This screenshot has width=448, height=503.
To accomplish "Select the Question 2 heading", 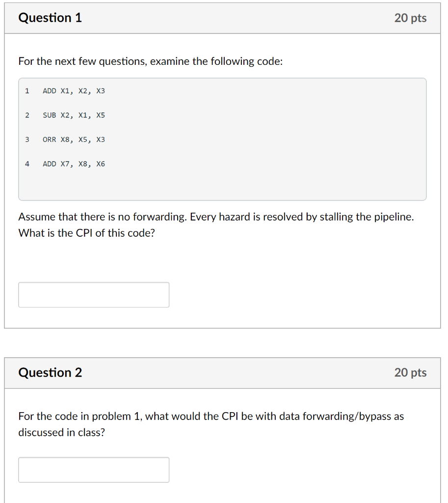I will [50, 372].
